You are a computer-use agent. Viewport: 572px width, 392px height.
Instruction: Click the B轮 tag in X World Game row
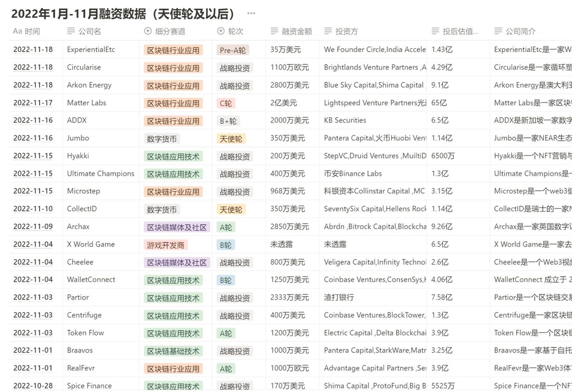(225, 244)
